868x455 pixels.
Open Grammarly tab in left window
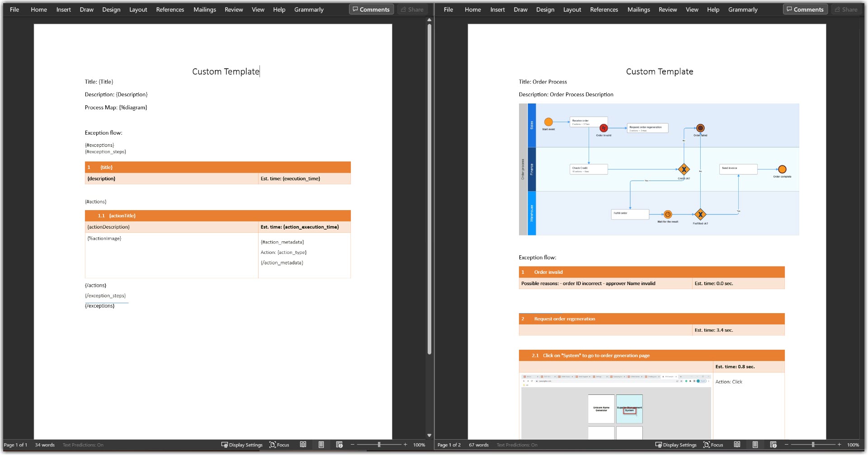pos(309,9)
